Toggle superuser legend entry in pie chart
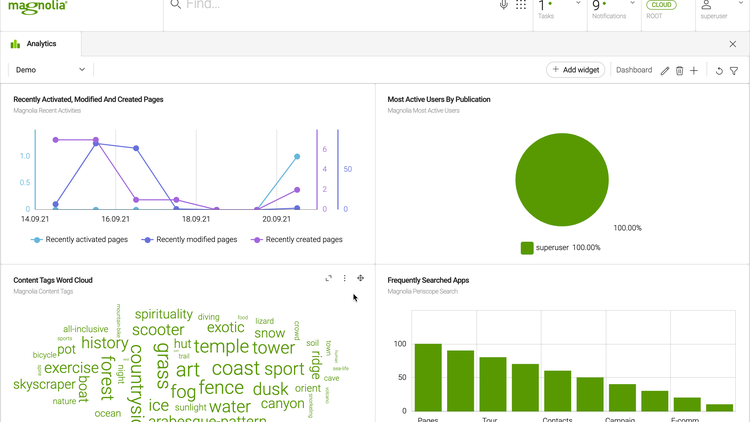Screen dimensions: 750x422 point(561,248)
